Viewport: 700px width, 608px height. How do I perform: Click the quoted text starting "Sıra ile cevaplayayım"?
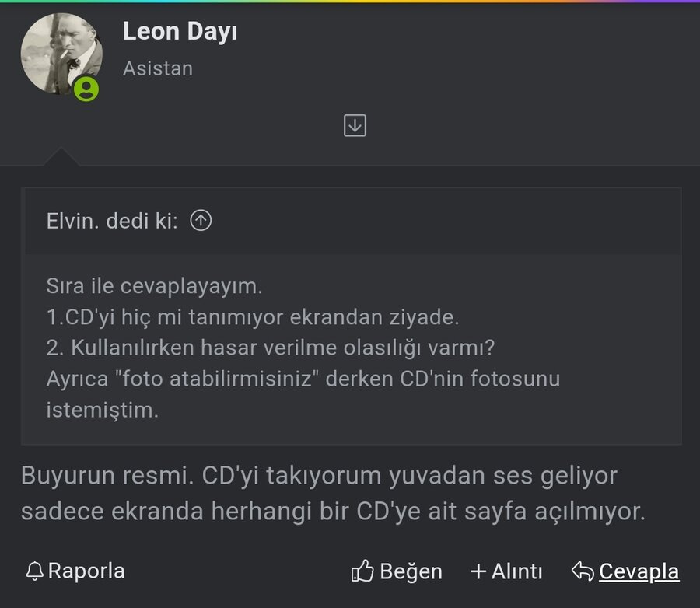point(154,286)
